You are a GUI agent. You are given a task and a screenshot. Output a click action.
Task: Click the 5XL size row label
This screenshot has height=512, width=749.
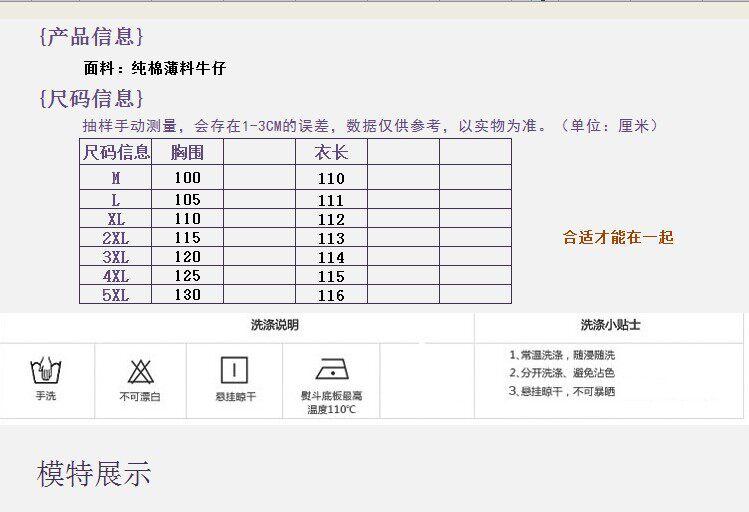coord(116,295)
